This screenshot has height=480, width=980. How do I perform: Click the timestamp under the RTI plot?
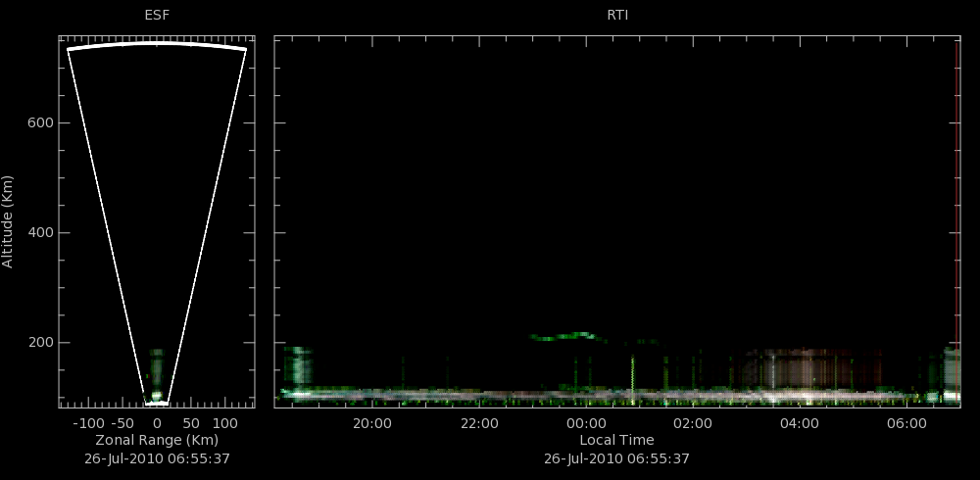[616, 458]
